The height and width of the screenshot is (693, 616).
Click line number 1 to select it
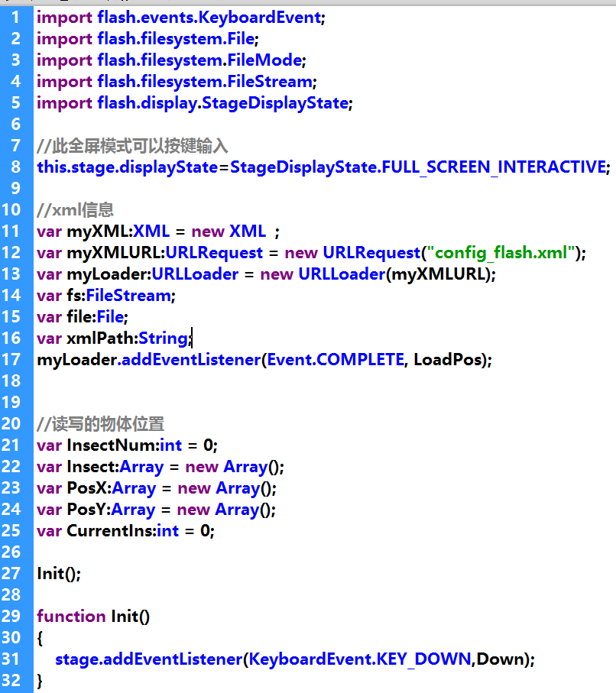(x=15, y=18)
